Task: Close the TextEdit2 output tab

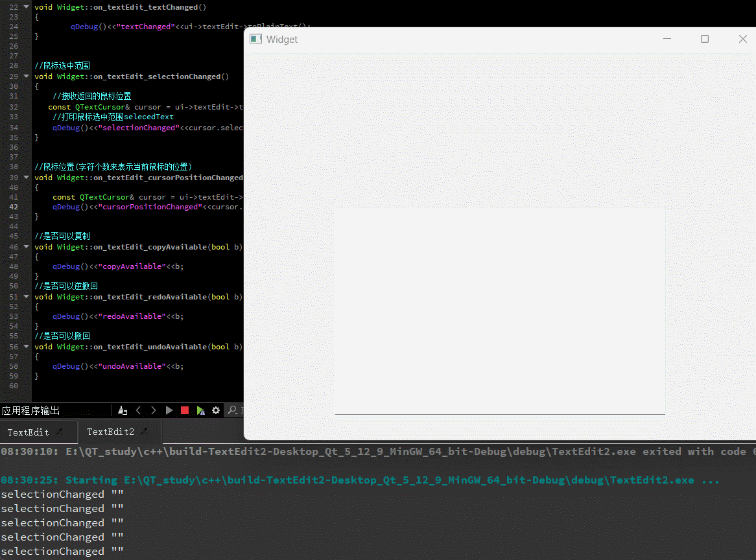Action: point(144,431)
